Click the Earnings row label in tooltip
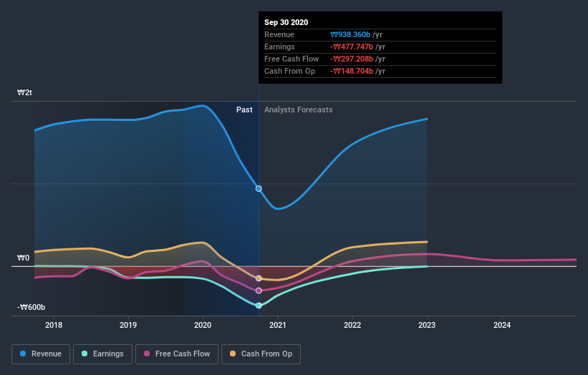This screenshot has width=588, height=375. (x=279, y=47)
